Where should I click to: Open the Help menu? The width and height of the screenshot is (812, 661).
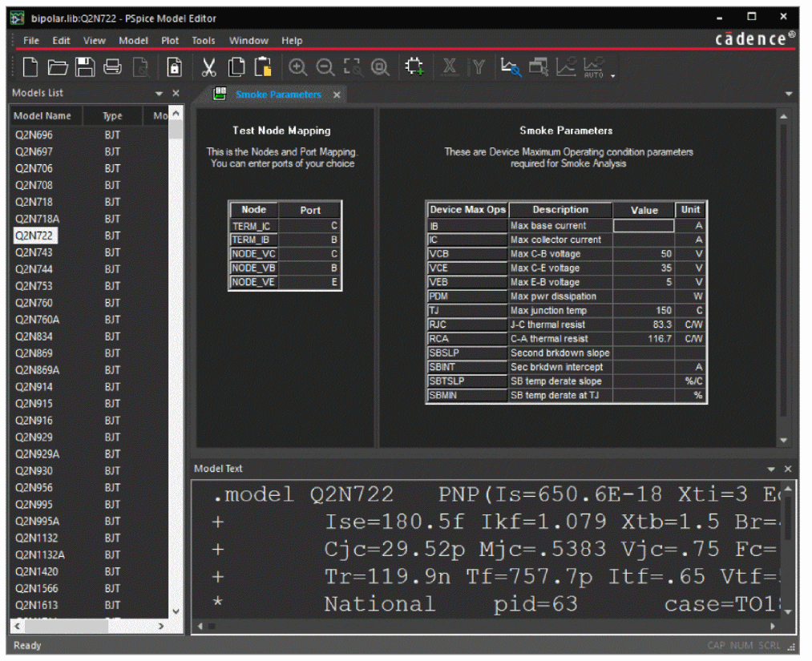(x=292, y=40)
